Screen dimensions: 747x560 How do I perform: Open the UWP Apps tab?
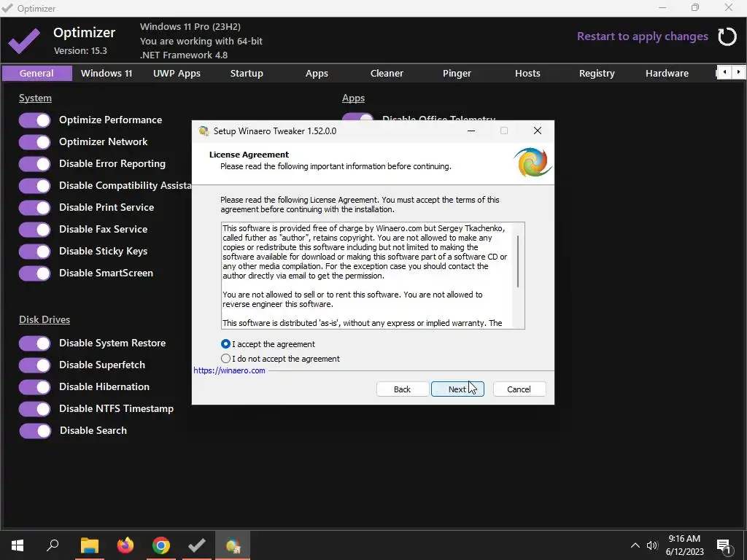[x=177, y=74]
